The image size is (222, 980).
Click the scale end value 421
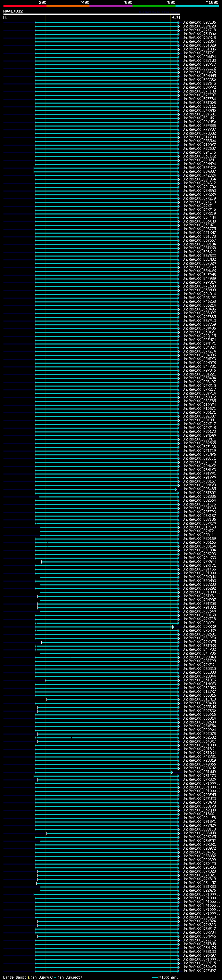tap(175, 17)
